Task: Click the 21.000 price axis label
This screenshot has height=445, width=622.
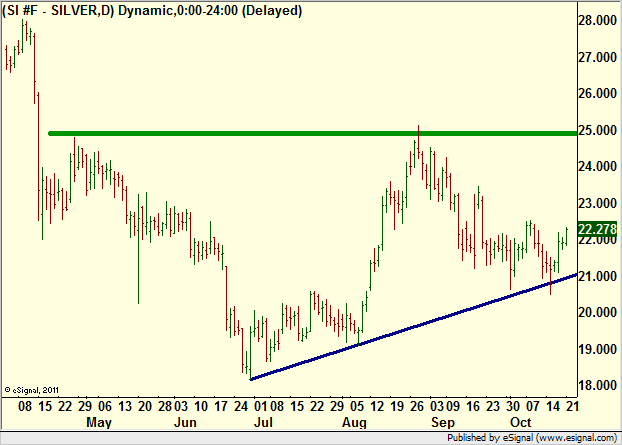Action: [x=597, y=276]
